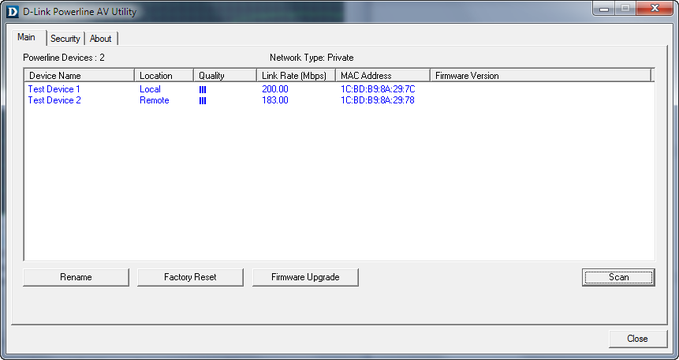Open the About tab
Image resolution: width=679 pixels, height=360 pixels.
pyautogui.click(x=100, y=39)
